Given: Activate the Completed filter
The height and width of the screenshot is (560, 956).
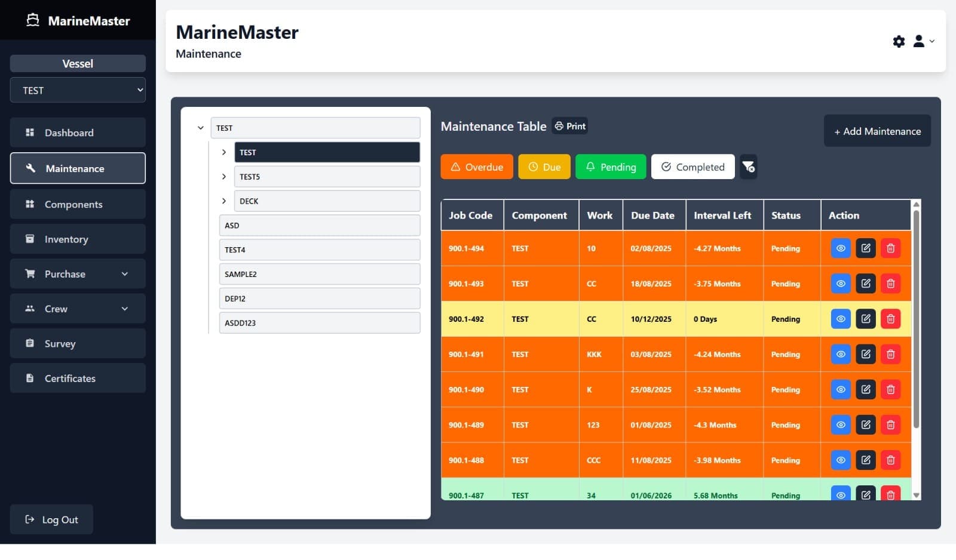Looking at the screenshot, I should 693,167.
